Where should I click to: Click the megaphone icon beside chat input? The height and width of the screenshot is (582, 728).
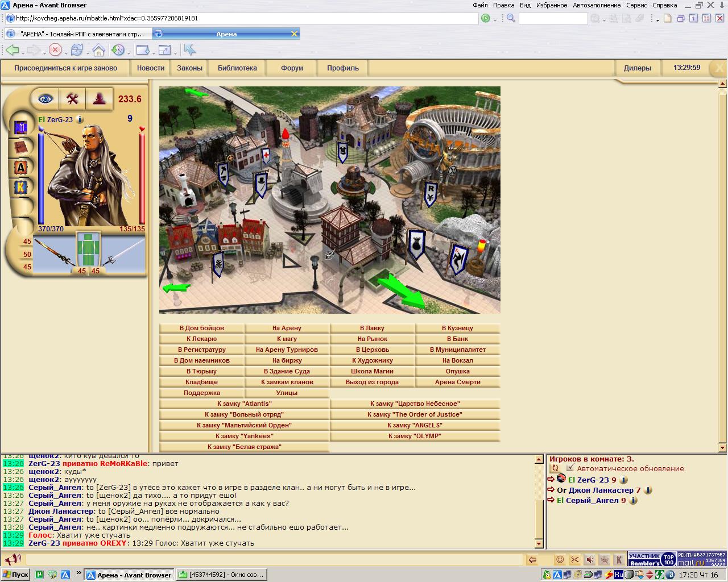click(13, 559)
